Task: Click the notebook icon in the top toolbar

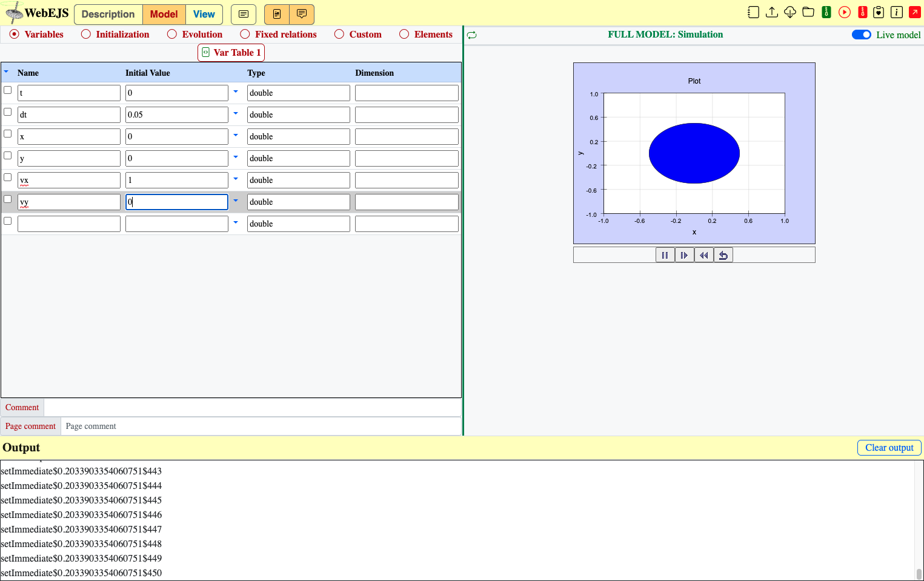Action: pos(753,12)
